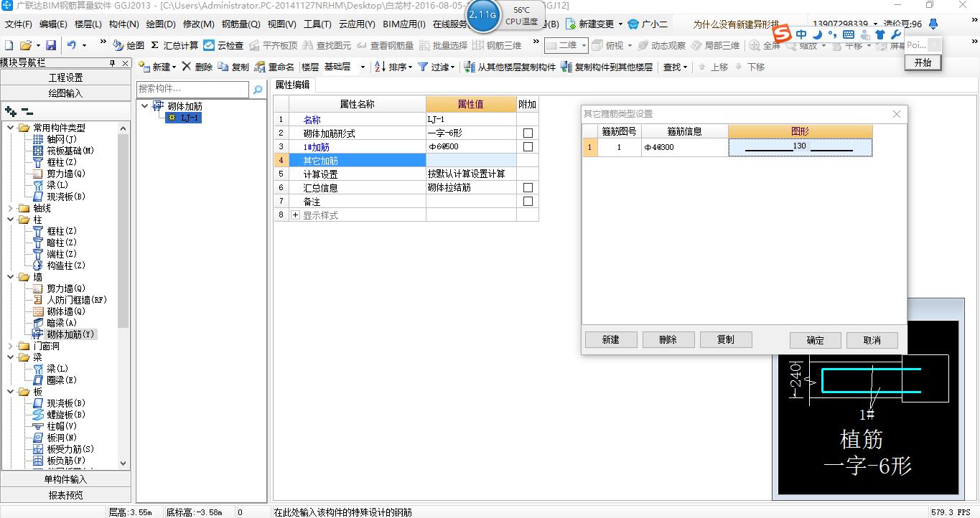Click 复制构件到其他楼层 tool
Image resolution: width=980 pixels, height=518 pixels.
607,67
